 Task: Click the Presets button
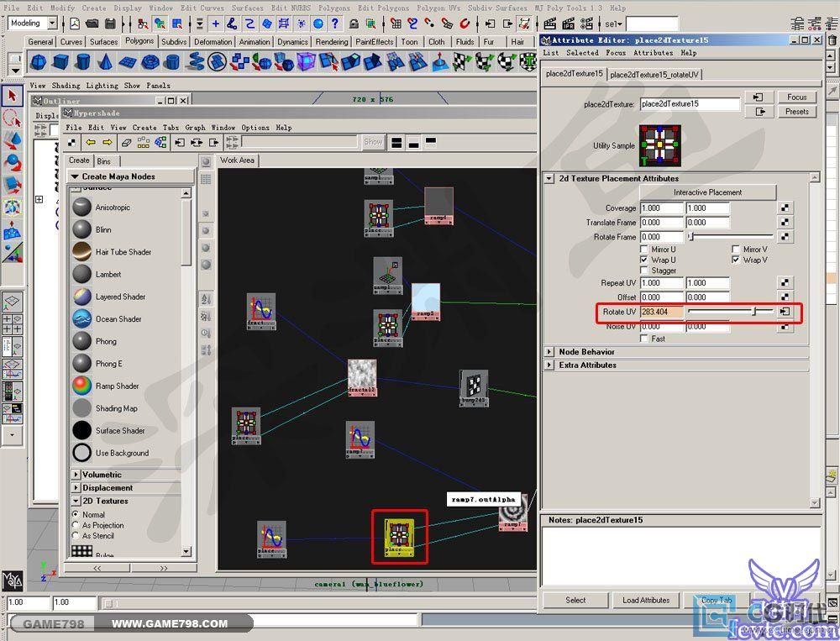(796, 112)
